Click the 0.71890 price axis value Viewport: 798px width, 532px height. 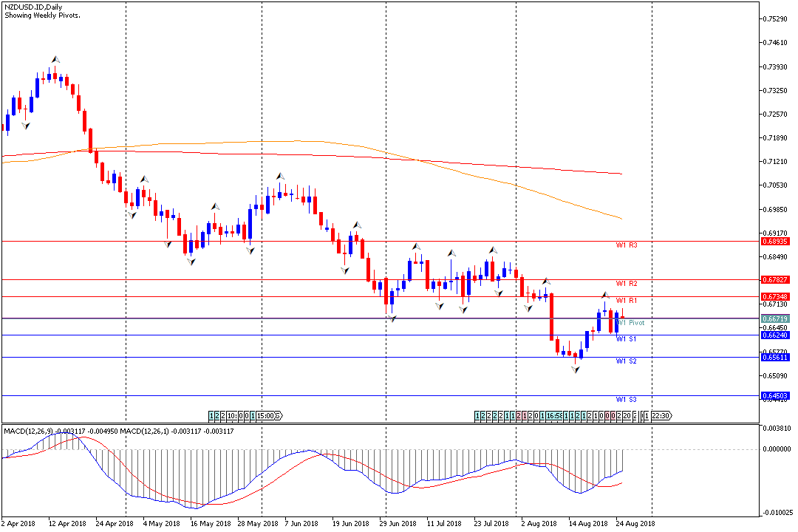[775, 138]
